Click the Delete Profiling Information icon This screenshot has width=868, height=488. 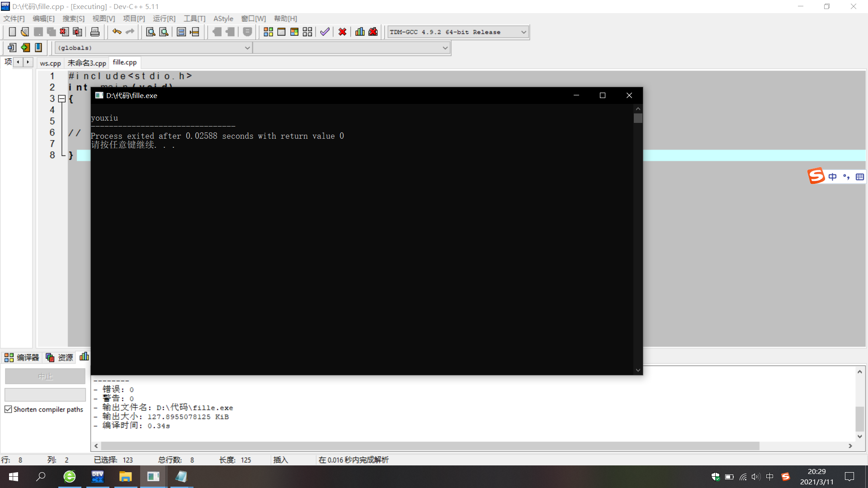click(x=373, y=32)
